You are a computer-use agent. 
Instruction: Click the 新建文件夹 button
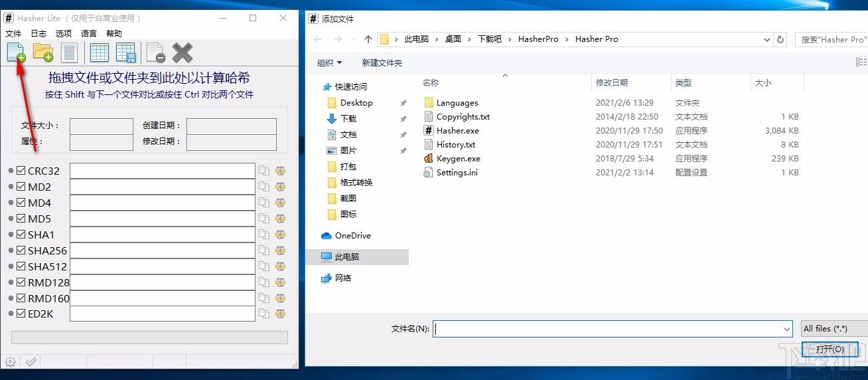[x=382, y=62]
